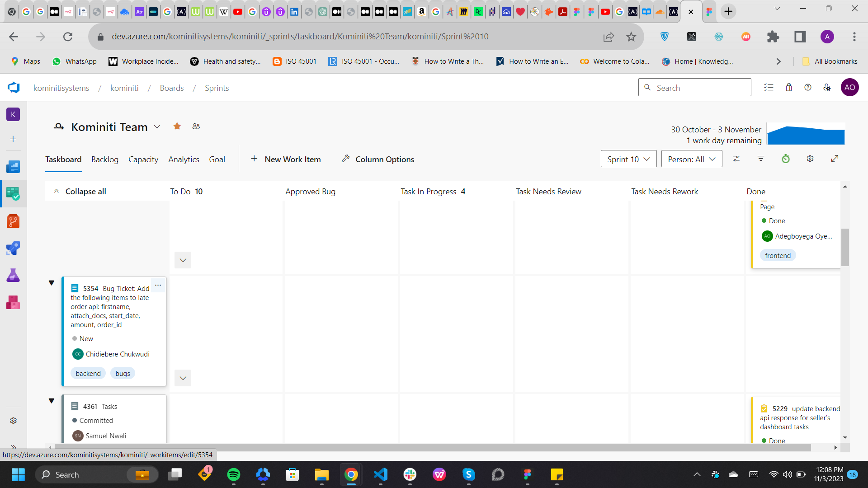Click Column Options button
The width and height of the screenshot is (868, 488).
pyautogui.click(x=378, y=159)
